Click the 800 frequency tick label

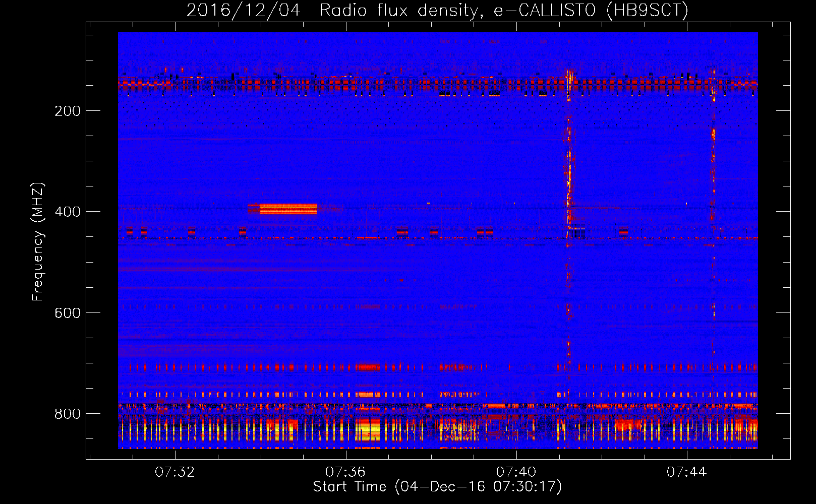(x=68, y=414)
